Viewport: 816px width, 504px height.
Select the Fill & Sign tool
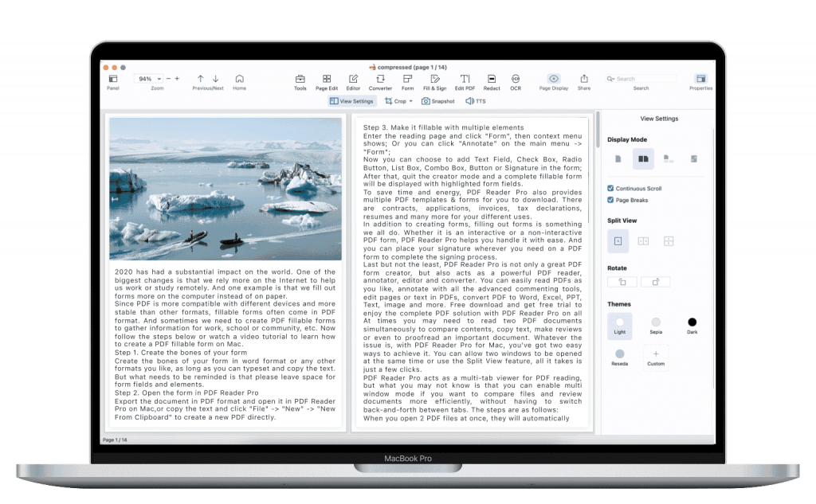point(435,80)
